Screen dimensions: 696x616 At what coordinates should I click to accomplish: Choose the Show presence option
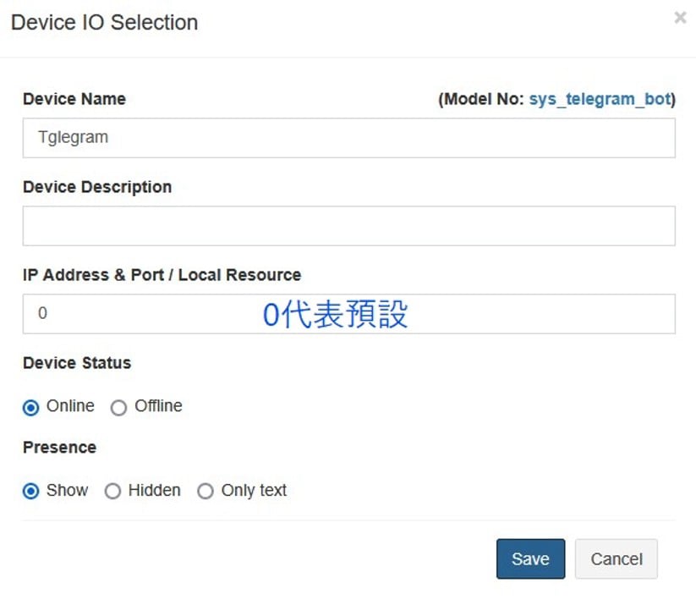(x=31, y=492)
